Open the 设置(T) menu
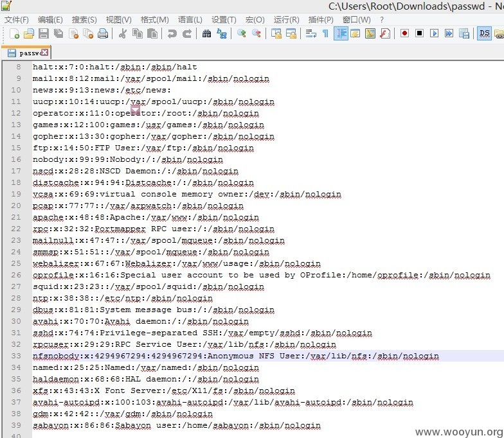The height and width of the screenshot is (438, 504). [x=224, y=20]
